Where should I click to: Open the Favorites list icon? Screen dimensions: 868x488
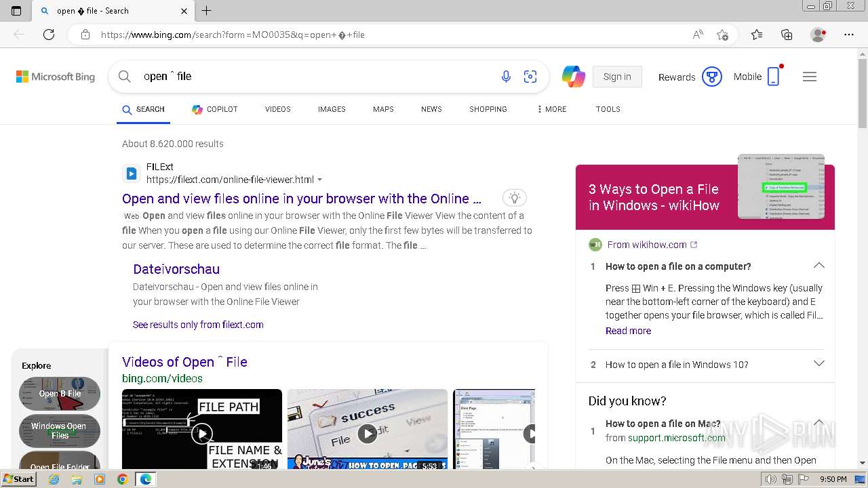pyautogui.click(x=757, y=35)
